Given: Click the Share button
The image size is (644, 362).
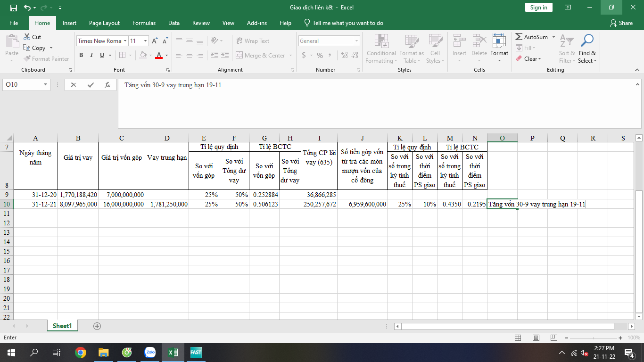Looking at the screenshot, I should pos(621,23).
